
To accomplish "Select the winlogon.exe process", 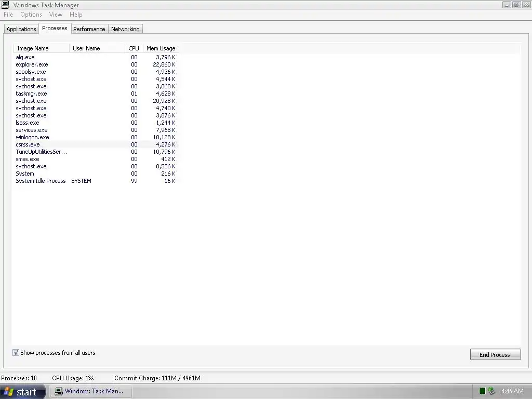I will click(96, 137).
